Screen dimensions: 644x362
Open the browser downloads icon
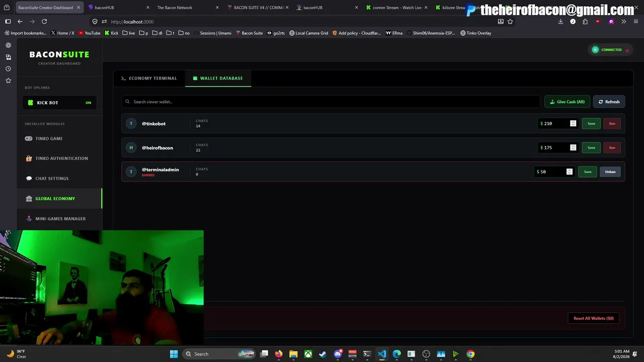pos(560,22)
